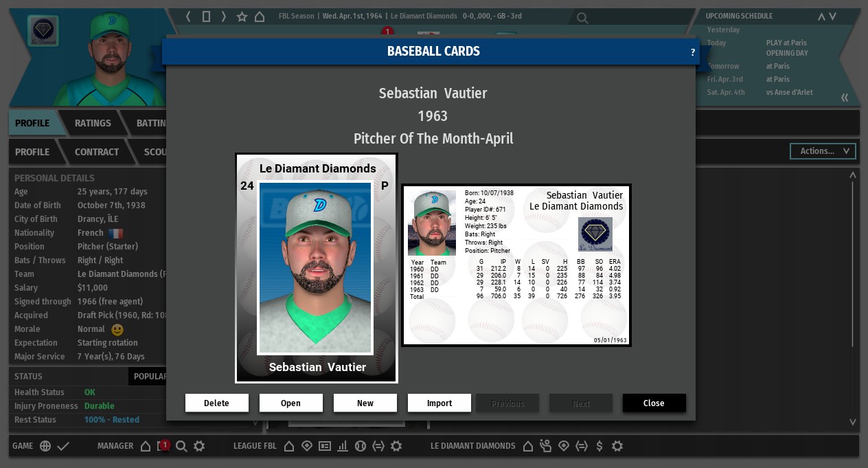The width and height of the screenshot is (868, 468).
Task: Click '100% - Rested' status text
Action: coord(112,420)
